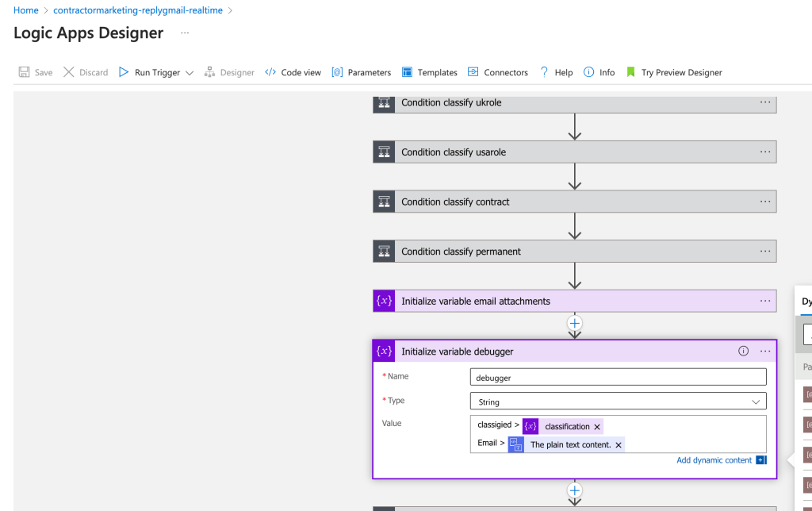The height and width of the screenshot is (511, 812).
Task: Expand Initialize variable email attachments step
Action: pos(575,301)
